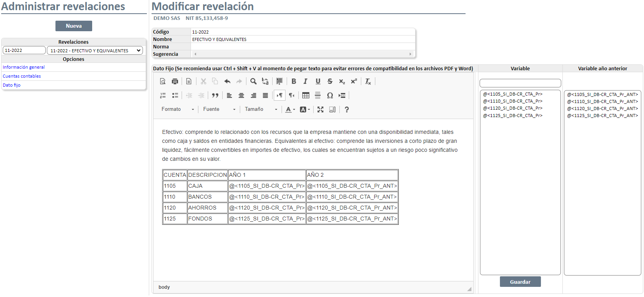Click the block quote icon
The height and width of the screenshot is (297, 644).
pyautogui.click(x=215, y=95)
